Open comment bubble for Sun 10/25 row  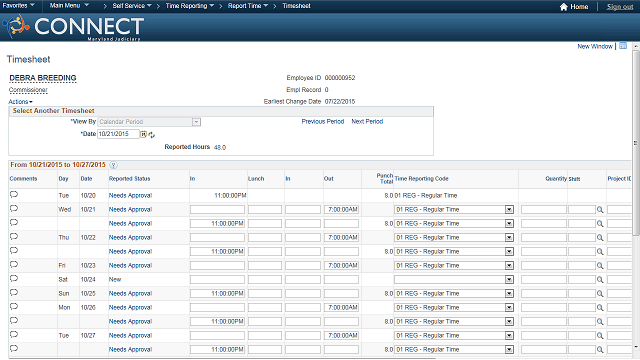click(14, 293)
